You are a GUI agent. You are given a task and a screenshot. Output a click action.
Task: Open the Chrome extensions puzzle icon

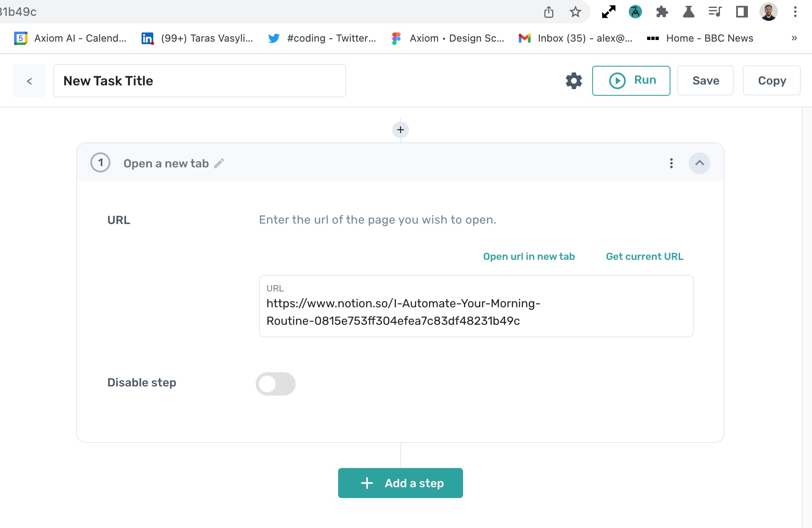tap(662, 12)
